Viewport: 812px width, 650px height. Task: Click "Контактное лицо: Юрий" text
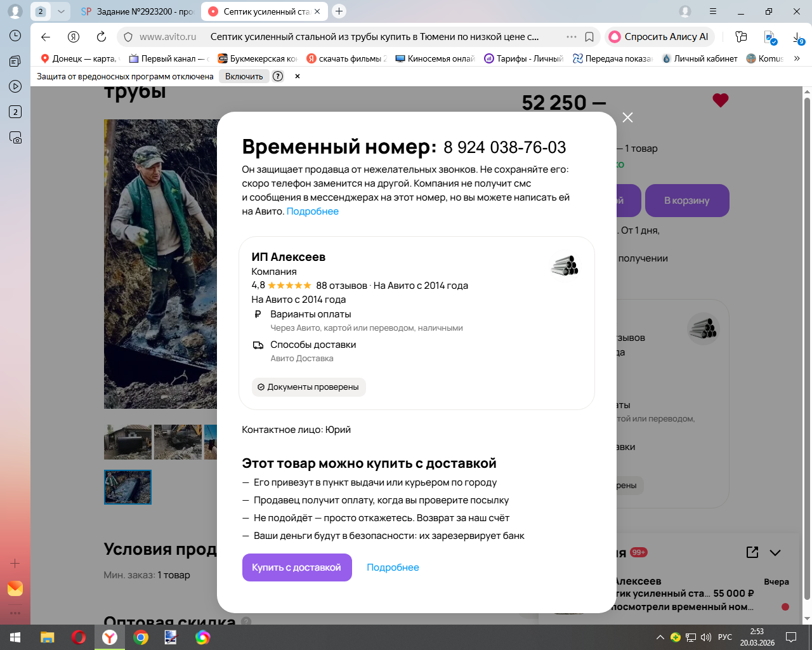[296, 430]
